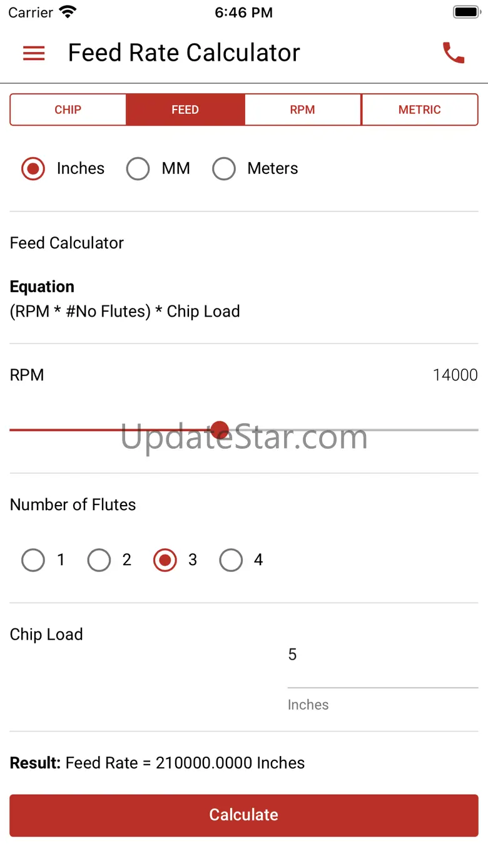This screenshot has width=488, height=868.
Task: Choose the MM unit option
Action: [138, 168]
